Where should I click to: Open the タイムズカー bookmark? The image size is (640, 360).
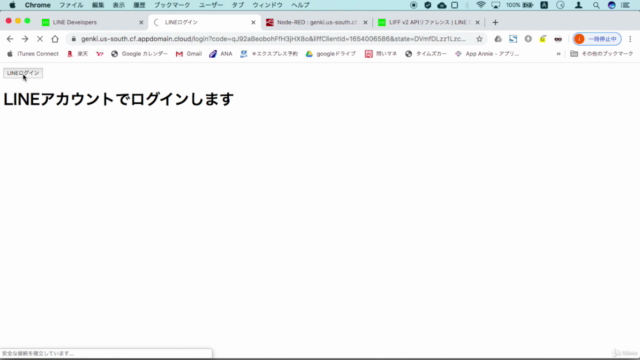coord(426,54)
